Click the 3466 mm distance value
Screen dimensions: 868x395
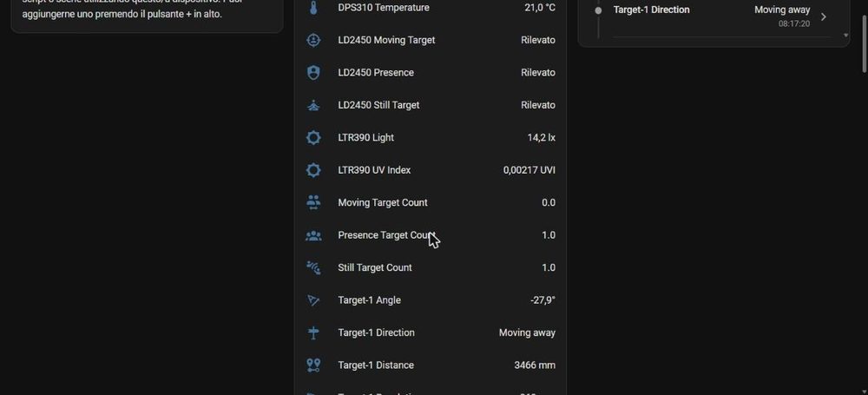(535, 365)
